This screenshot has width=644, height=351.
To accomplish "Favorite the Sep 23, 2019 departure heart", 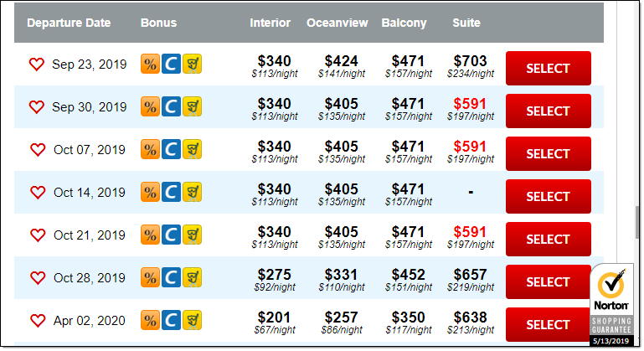I will (36, 65).
